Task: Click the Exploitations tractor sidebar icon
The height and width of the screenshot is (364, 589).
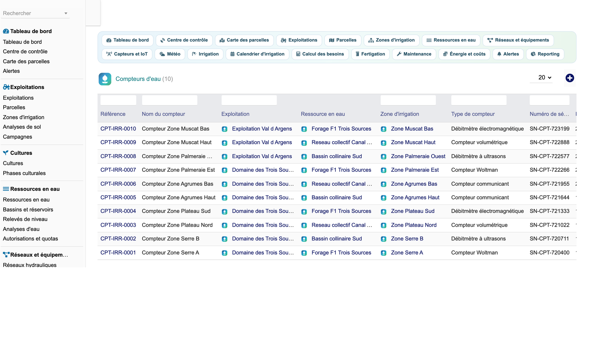Action: tap(6, 87)
